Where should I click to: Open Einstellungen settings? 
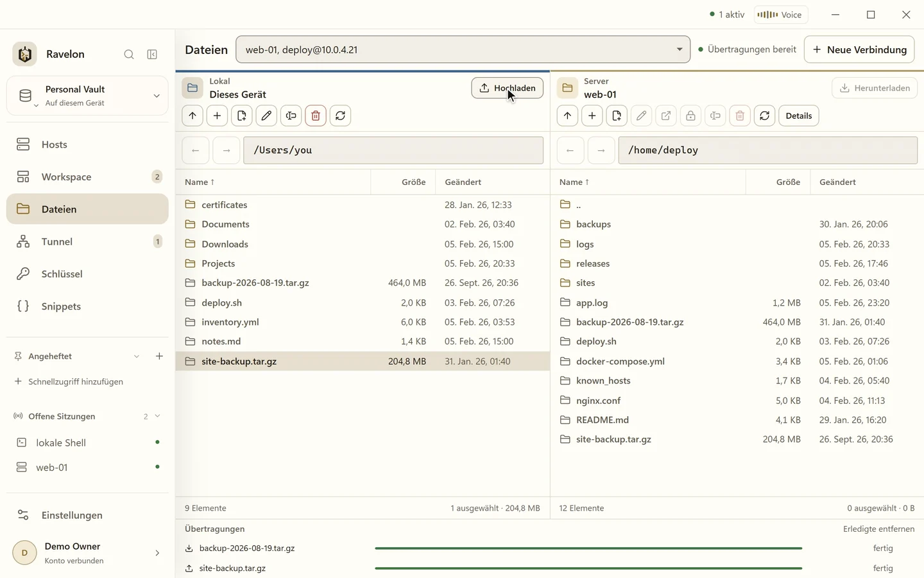pos(87,515)
